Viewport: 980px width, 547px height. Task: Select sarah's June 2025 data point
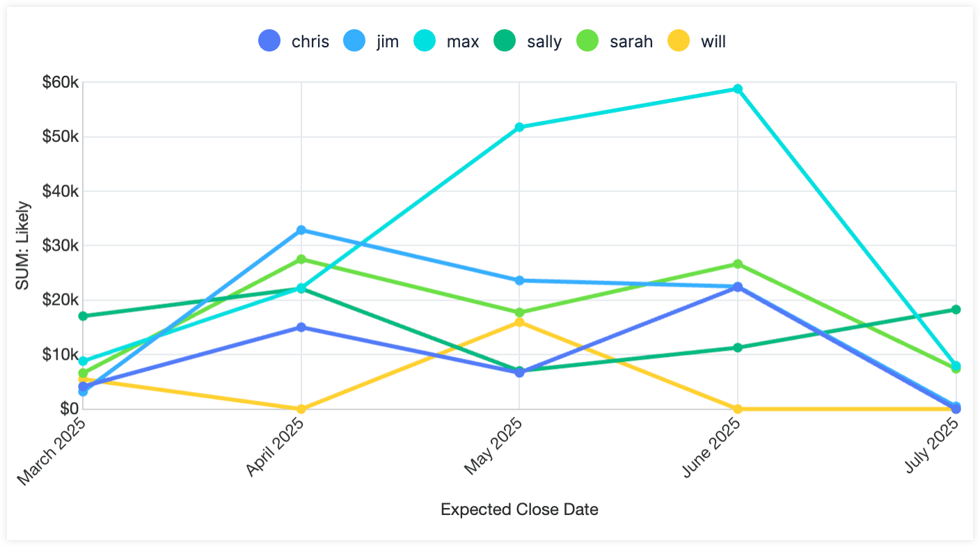[738, 264]
